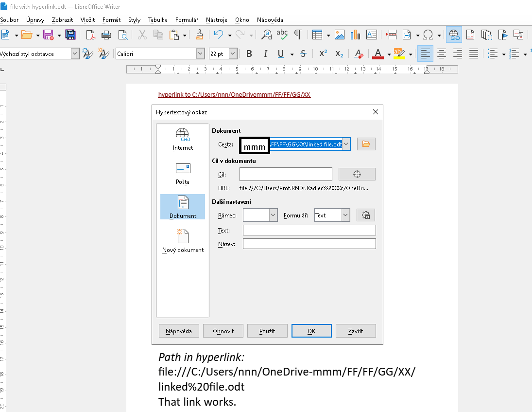Toggle Underline formatting
This screenshot has width=532, height=412.
pyautogui.click(x=281, y=54)
